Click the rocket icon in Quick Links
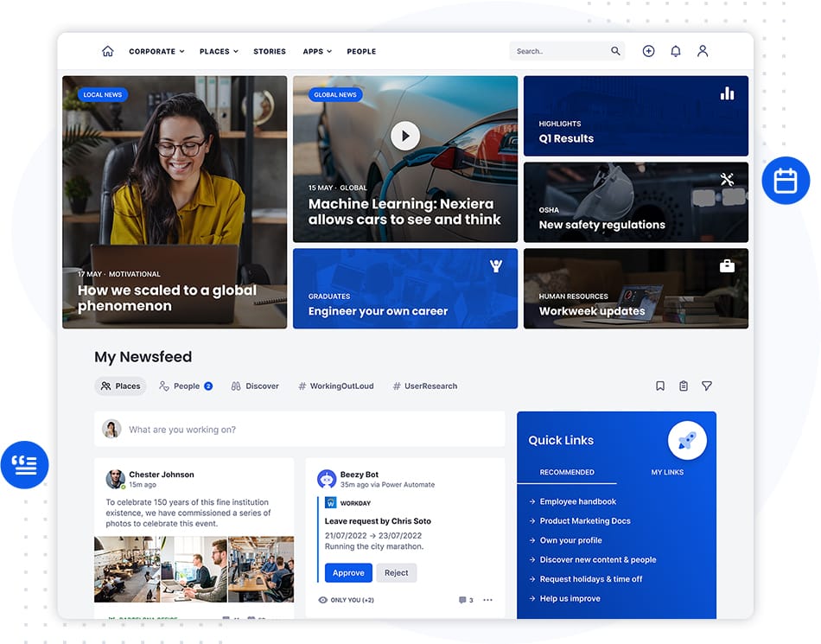 (687, 440)
